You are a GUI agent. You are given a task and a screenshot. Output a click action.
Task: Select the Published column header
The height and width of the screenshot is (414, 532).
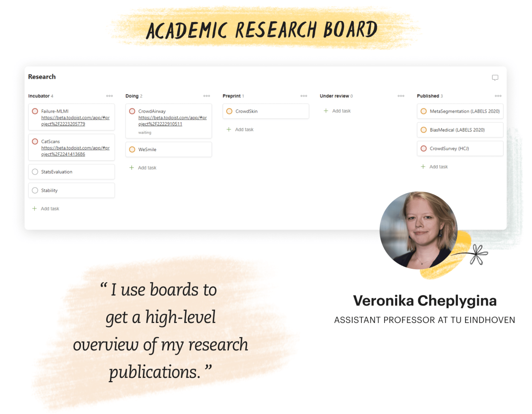(x=428, y=96)
